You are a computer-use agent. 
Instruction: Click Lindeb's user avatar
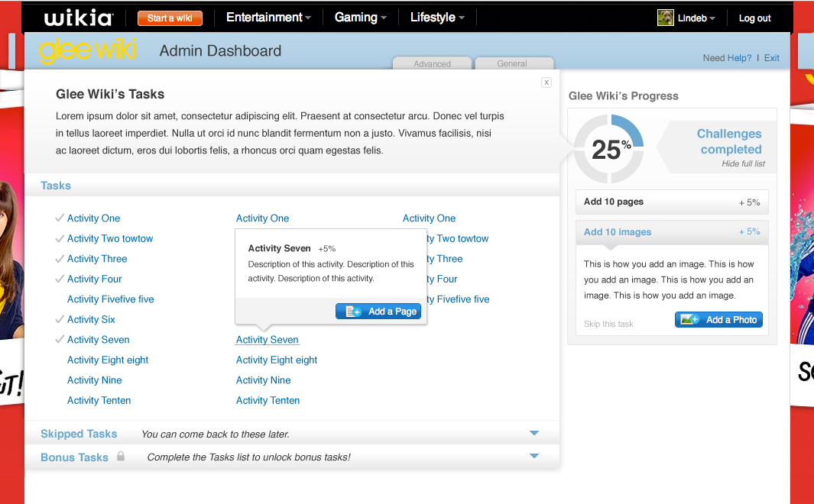tap(665, 18)
